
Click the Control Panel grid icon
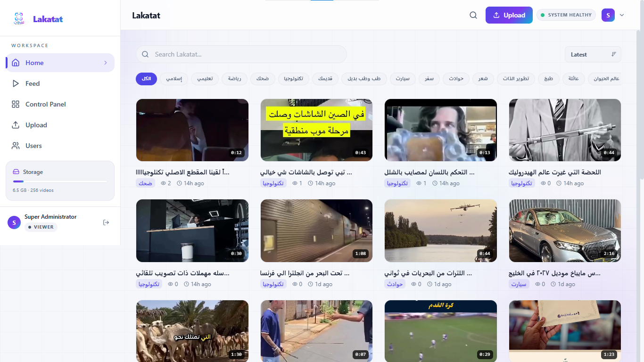(16, 104)
